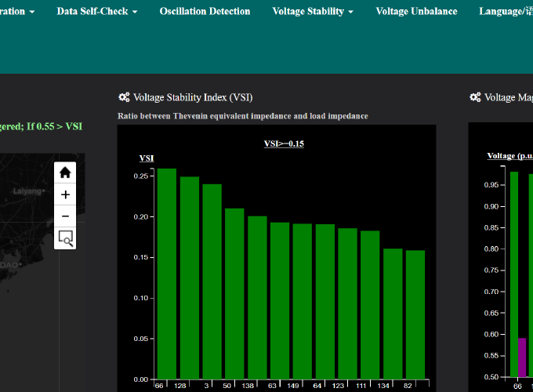Expand the Data Self-Check dropdown menu
This screenshot has height=392, width=533.
tap(97, 12)
